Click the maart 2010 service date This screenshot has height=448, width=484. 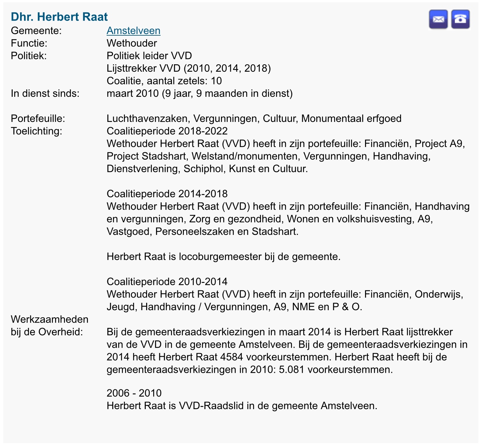[199, 94]
